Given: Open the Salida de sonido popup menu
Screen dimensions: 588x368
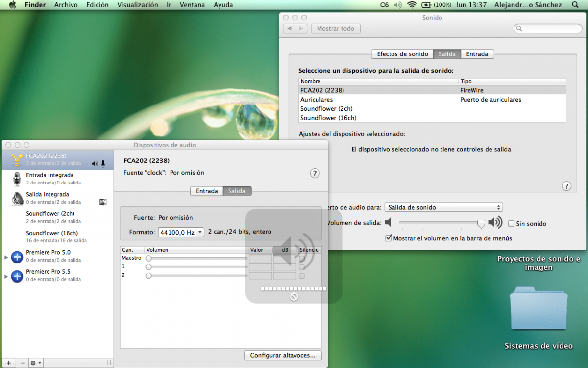Looking at the screenshot, I should pyautogui.click(x=443, y=208).
